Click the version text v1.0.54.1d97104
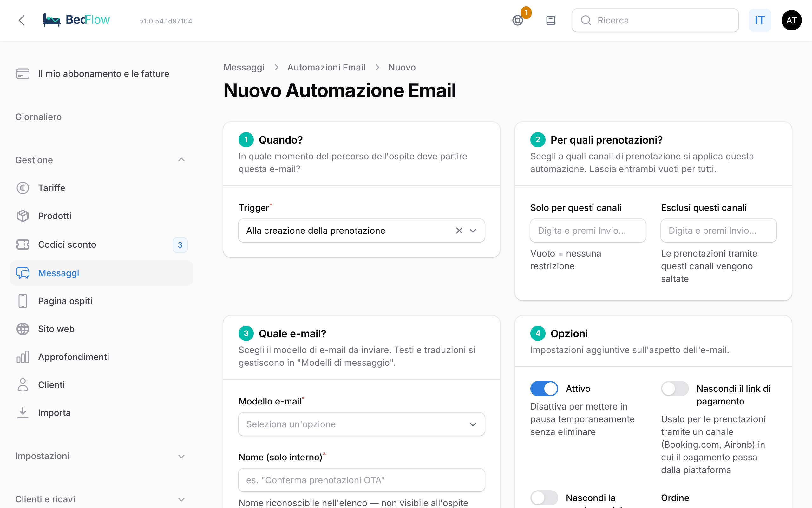The height and width of the screenshot is (508, 812). tap(166, 21)
